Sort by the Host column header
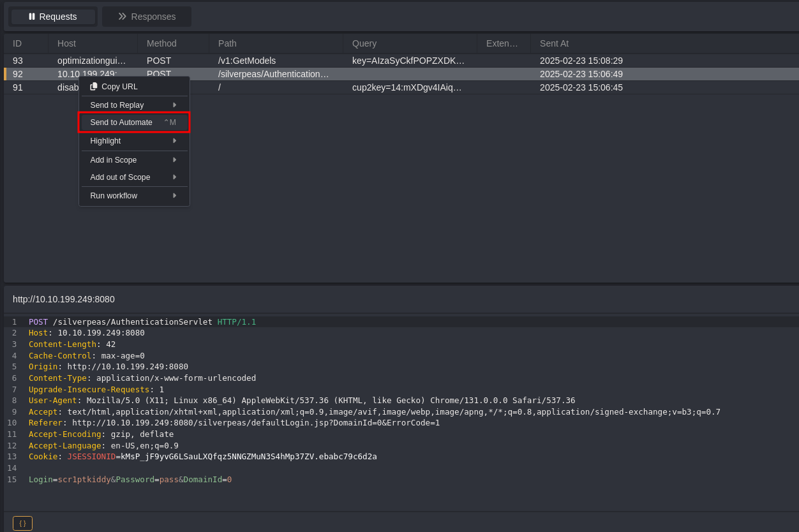This screenshot has width=799, height=532. click(x=93, y=43)
